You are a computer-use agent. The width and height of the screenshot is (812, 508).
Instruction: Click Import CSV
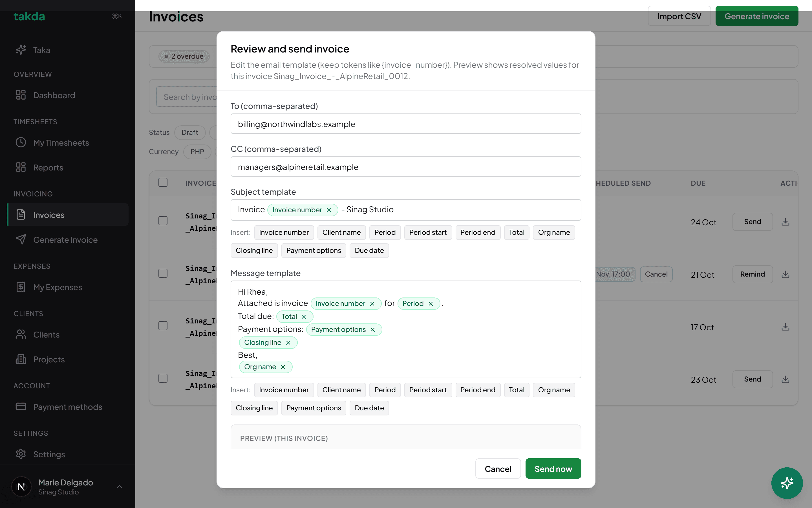pos(679,16)
